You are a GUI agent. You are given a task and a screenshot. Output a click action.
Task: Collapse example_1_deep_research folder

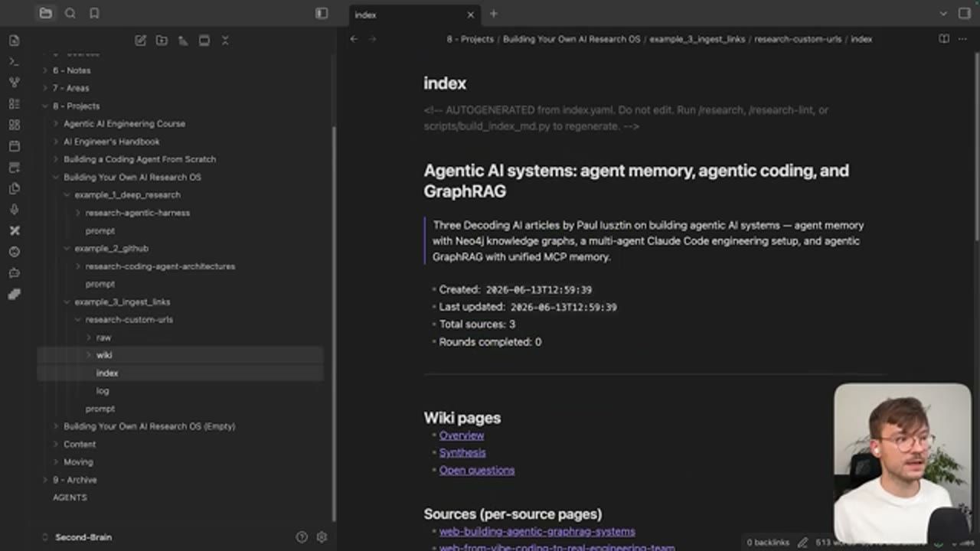point(127,195)
